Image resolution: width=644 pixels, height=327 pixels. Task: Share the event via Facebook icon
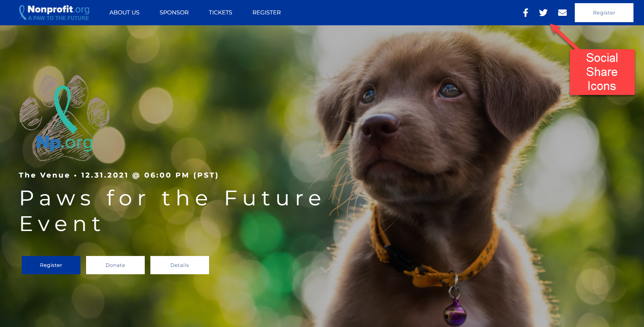pyautogui.click(x=525, y=13)
